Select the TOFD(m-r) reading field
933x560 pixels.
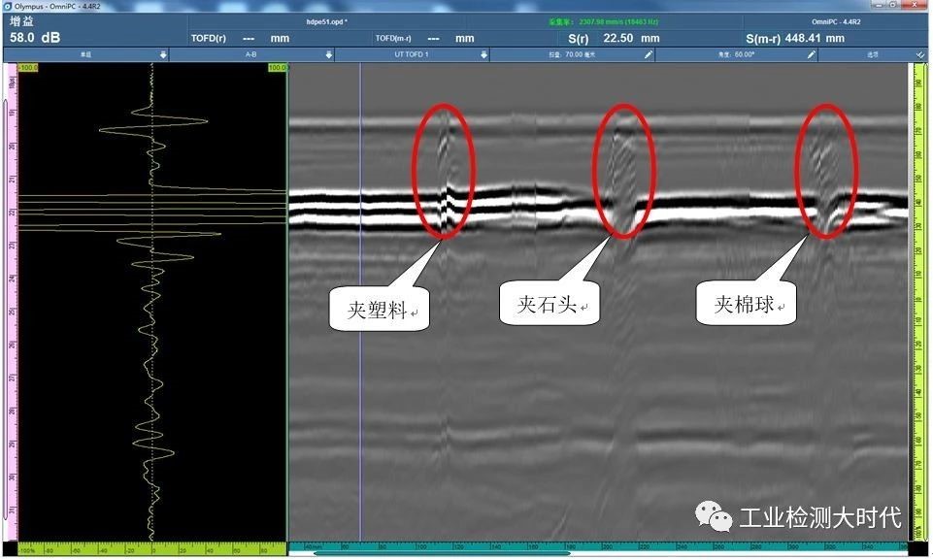(x=424, y=38)
